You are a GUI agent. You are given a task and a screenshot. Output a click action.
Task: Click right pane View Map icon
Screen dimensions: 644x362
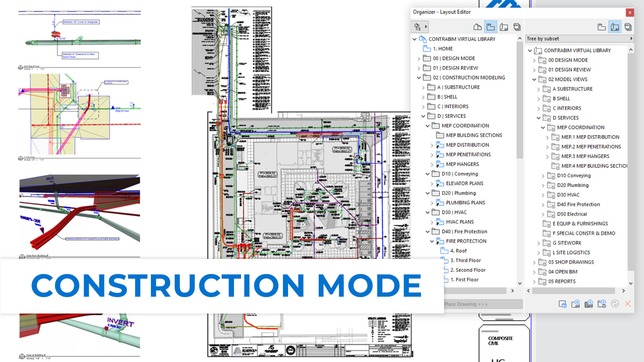coord(601,27)
